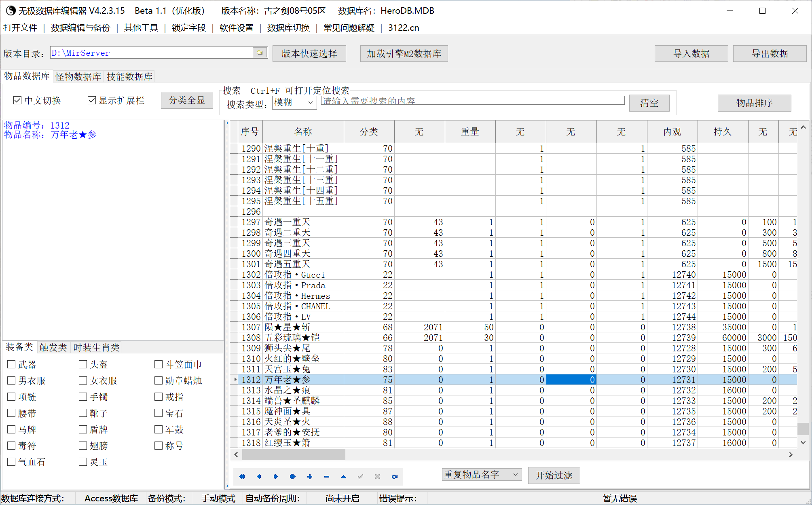Check the 武器 category box
812x505 pixels.
pyautogui.click(x=11, y=364)
